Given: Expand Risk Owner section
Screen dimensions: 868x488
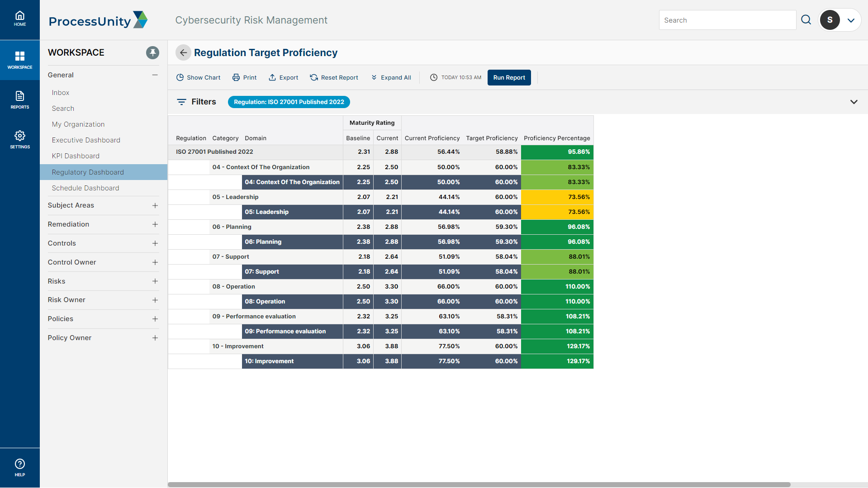Looking at the screenshot, I should 155,300.
